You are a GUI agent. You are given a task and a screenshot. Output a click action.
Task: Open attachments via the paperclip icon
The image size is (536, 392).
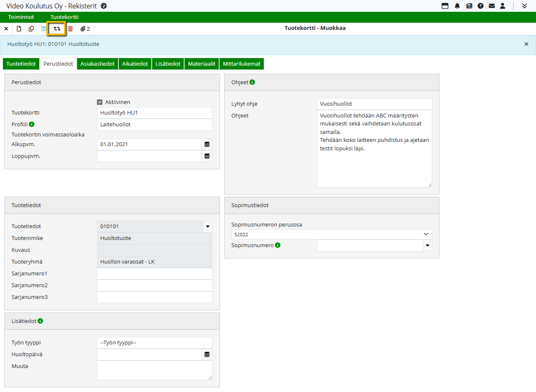click(85, 29)
